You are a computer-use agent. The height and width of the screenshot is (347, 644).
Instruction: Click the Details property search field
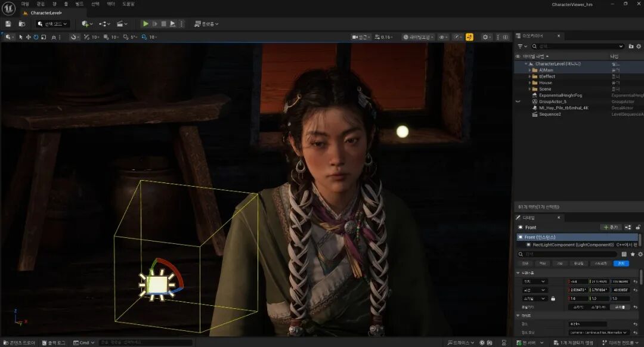point(567,254)
